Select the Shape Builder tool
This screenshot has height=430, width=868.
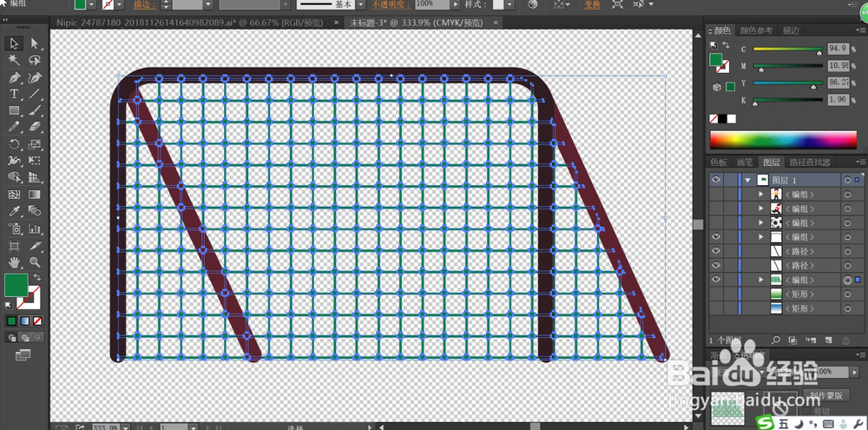15,178
